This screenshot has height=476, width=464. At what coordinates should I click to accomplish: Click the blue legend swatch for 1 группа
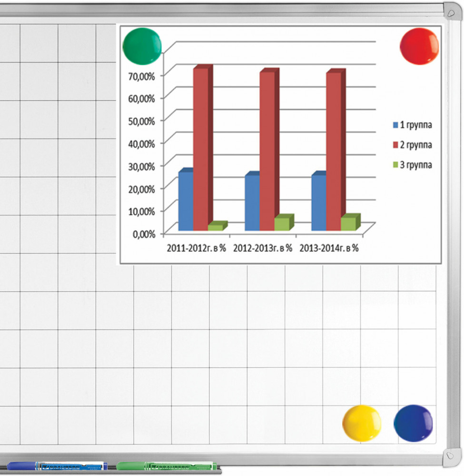(x=395, y=125)
